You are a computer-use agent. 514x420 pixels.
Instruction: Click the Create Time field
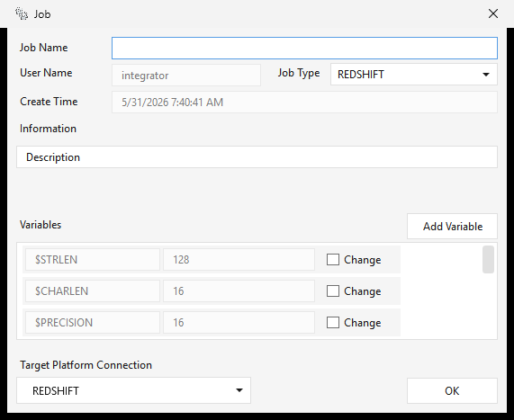(x=304, y=103)
